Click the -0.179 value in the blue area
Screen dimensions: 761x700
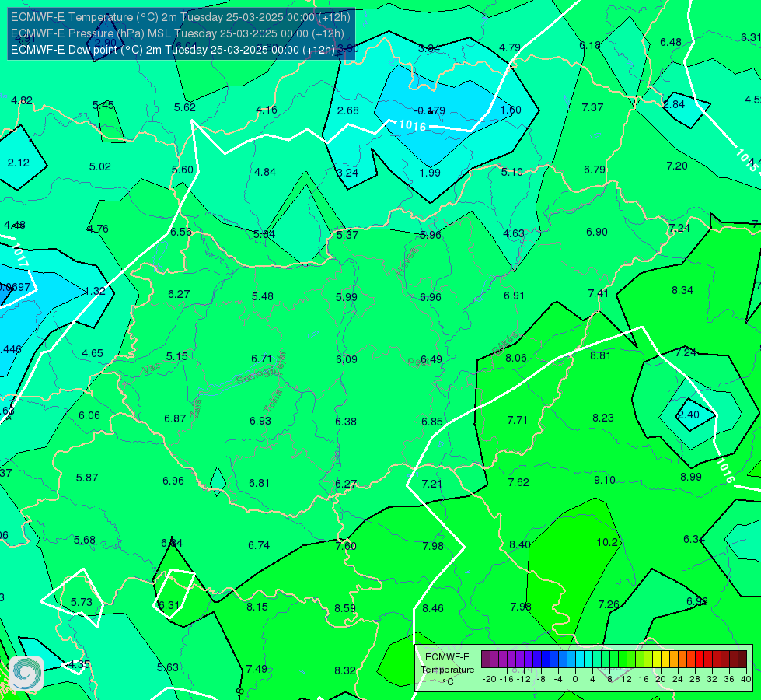[x=430, y=110]
